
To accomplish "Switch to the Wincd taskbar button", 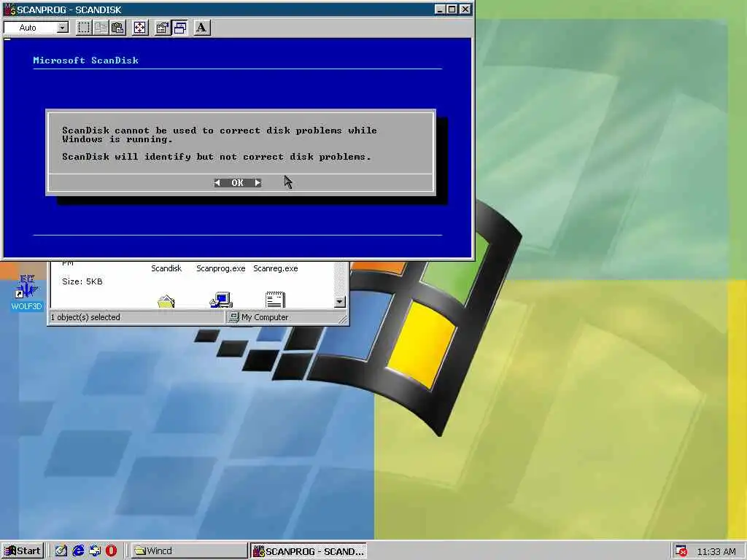I will (189, 551).
